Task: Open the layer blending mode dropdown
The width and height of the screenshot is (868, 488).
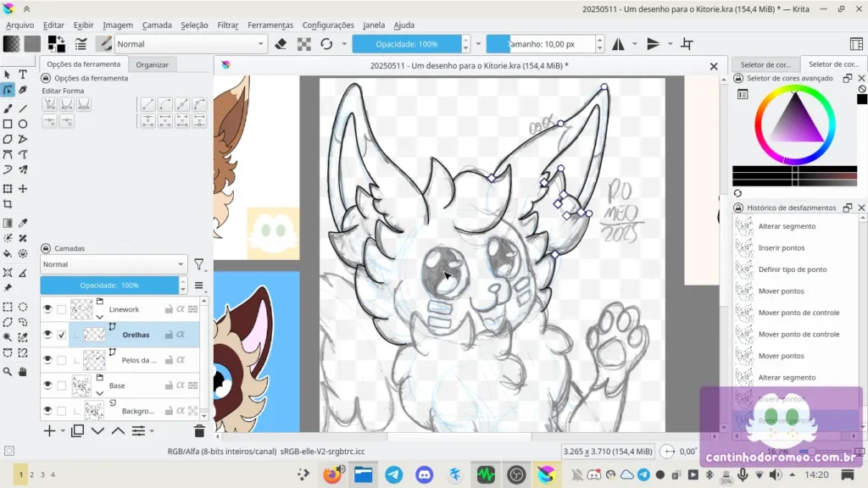Action: click(x=114, y=264)
